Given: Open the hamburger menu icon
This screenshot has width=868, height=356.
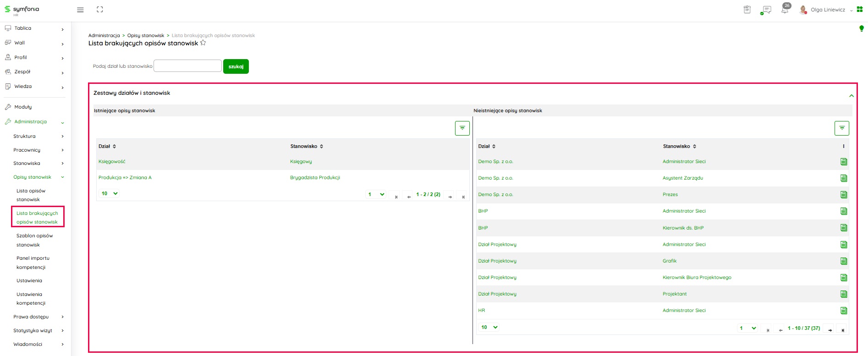Looking at the screenshot, I should point(80,10).
